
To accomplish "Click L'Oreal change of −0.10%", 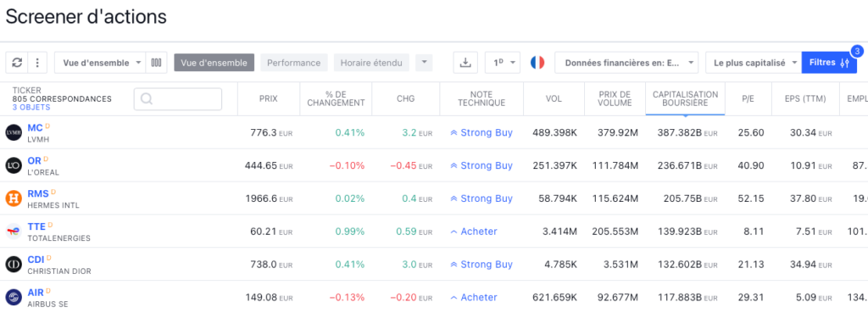I will tap(347, 165).
